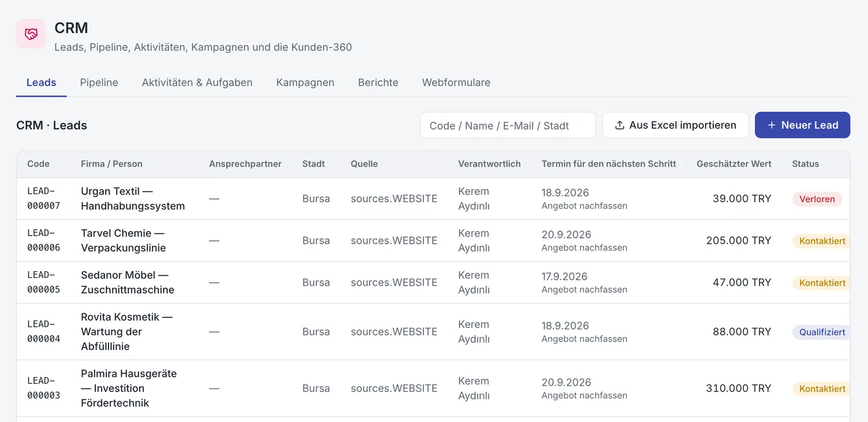
Task: Create a lead with the Neuer Lead button
Action: (802, 125)
